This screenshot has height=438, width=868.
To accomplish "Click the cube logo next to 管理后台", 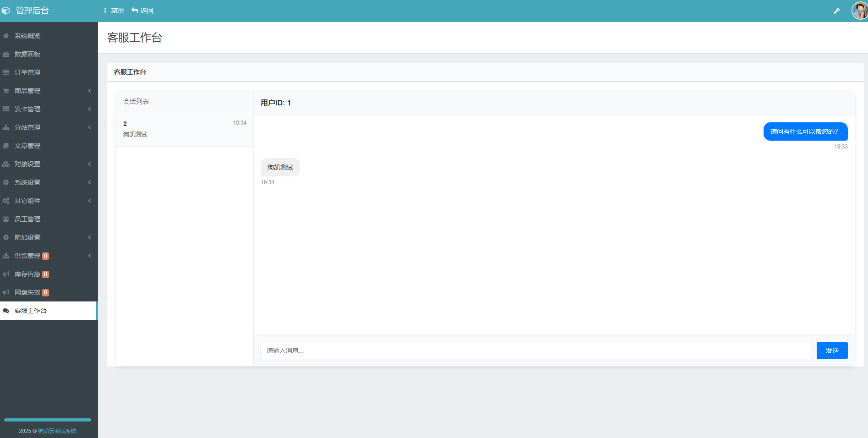I will tap(6, 11).
